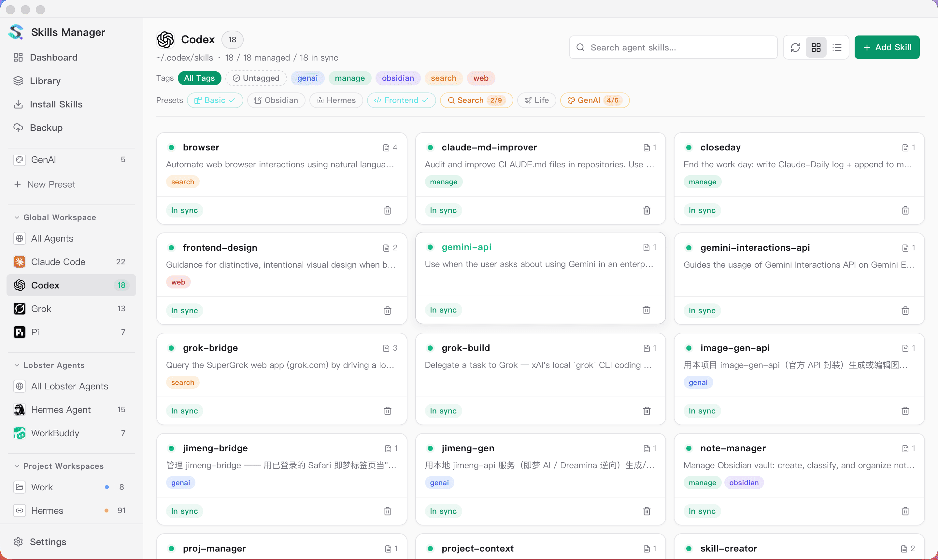This screenshot has height=560, width=938.
Task: Open the Library page
Action: pos(71,81)
